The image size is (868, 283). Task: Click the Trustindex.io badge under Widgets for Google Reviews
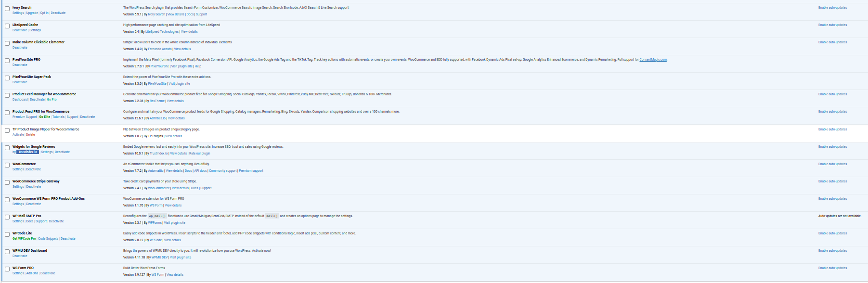[x=27, y=152]
